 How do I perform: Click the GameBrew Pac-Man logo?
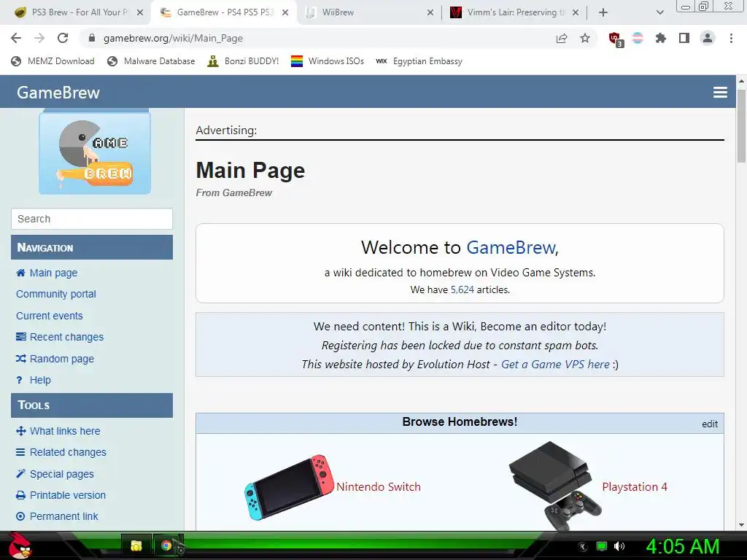coord(95,152)
